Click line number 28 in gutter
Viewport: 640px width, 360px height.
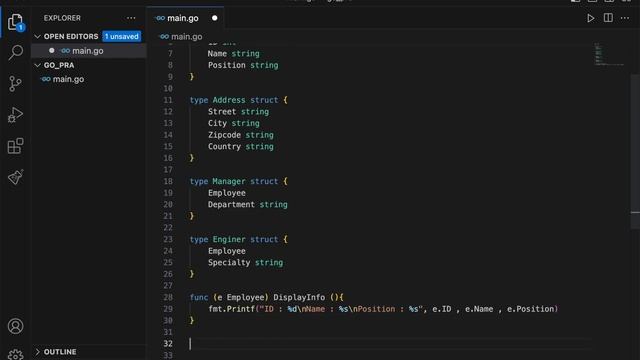pyautogui.click(x=168, y=297)
